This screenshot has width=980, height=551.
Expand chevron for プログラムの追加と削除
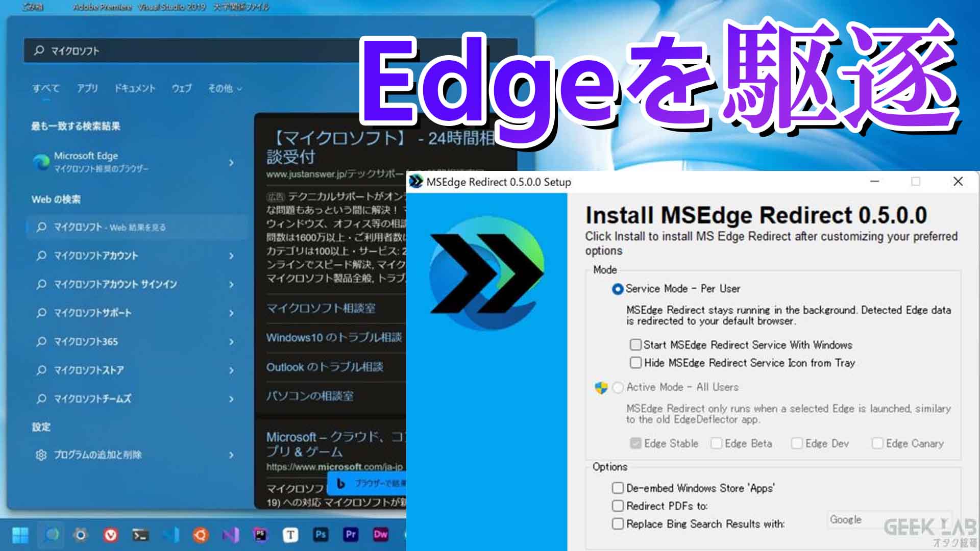coord(231,455)
